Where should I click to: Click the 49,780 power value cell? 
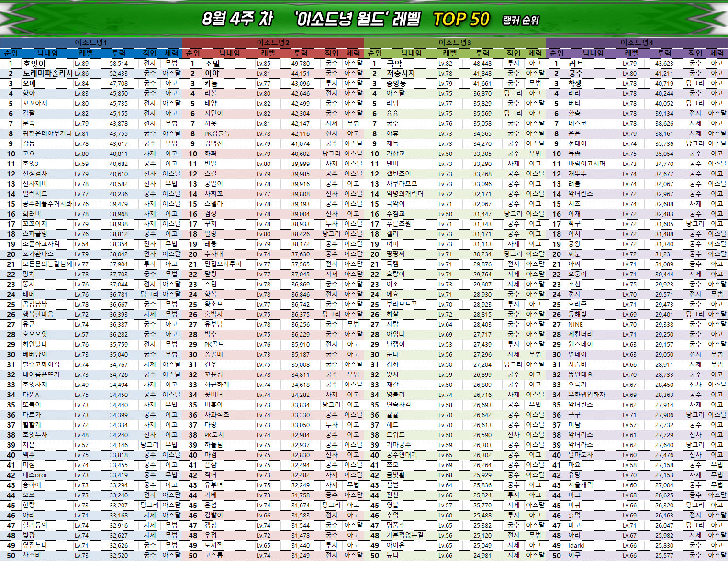(x=300, y=63)
